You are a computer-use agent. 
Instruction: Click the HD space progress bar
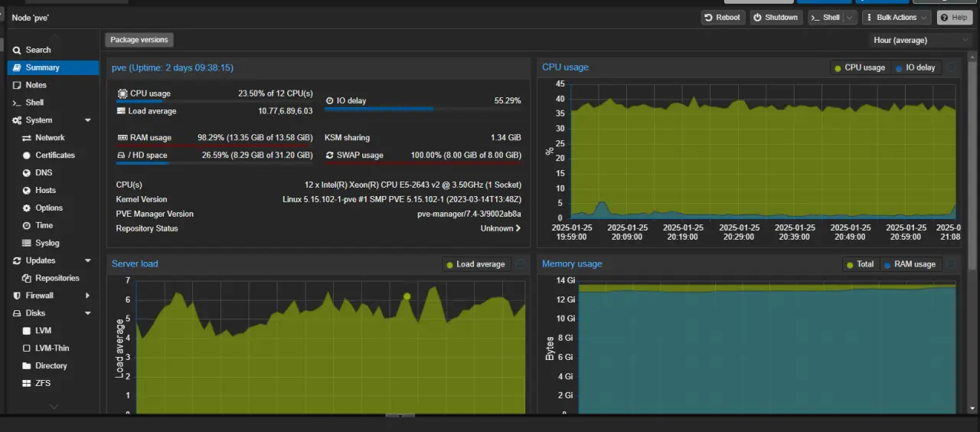pyautogui.click(x=214, y=163)
